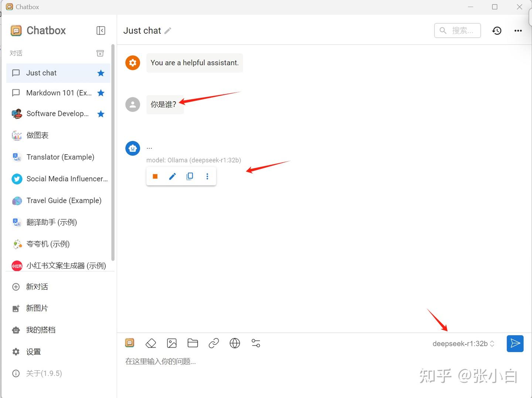Click the orange system prompt gear avatar
This screenshot has height=398, width=532.
click(x=133, y=63)
